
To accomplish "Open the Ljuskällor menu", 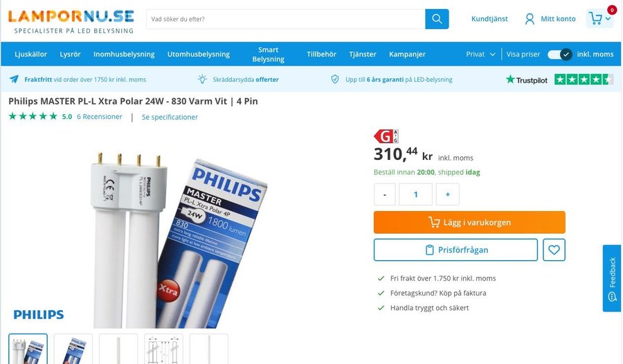I will 30,54.
